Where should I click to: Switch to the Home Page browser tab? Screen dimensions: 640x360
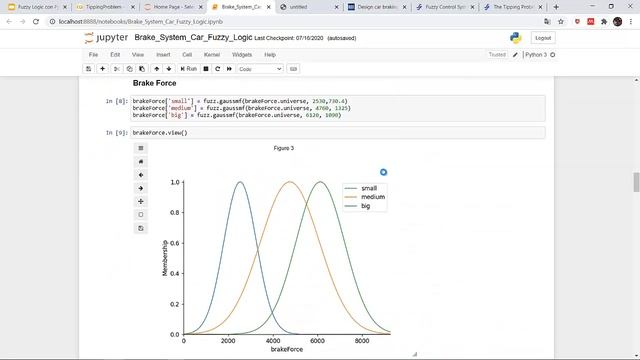(173, 7)
